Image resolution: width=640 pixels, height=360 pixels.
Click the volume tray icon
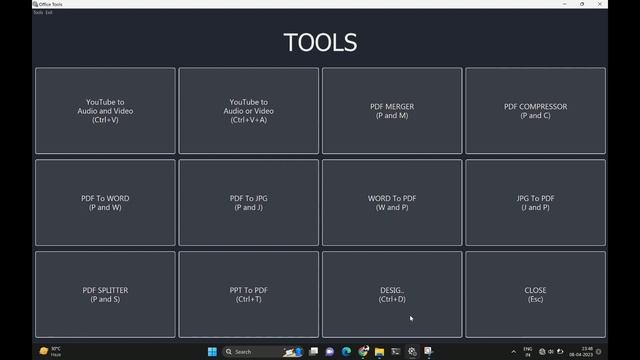551,352
